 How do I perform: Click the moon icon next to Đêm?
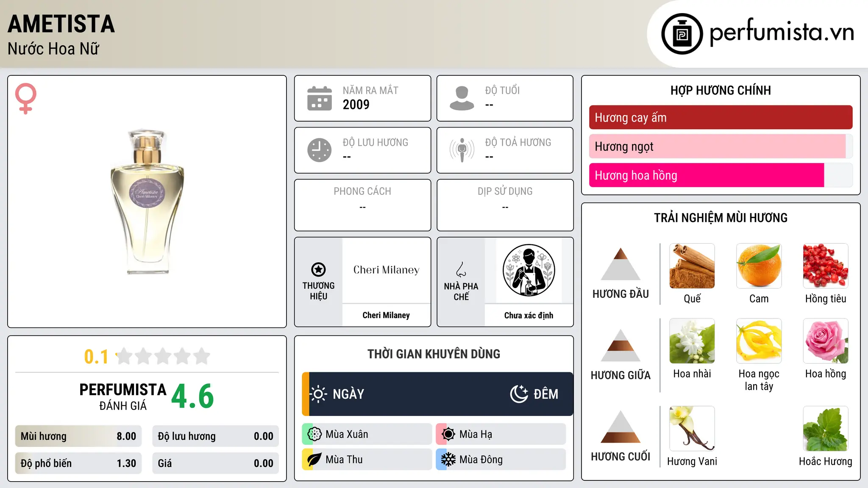519,394
